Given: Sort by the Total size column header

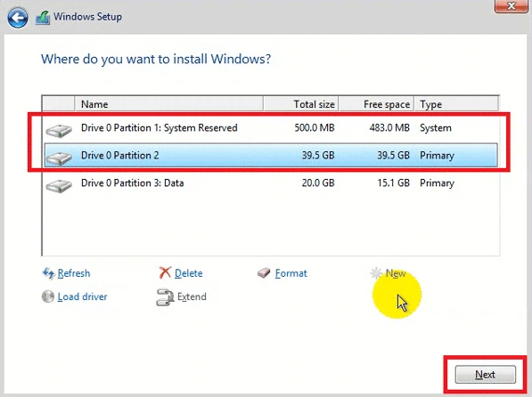Looking at the screenshot, I should click(x=301, y=104).
